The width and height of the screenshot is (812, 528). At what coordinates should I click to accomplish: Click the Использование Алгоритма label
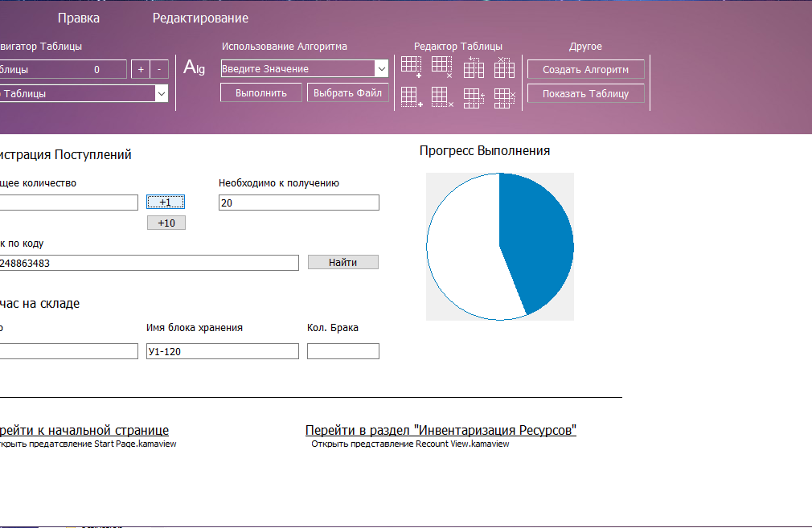point(285,46)
